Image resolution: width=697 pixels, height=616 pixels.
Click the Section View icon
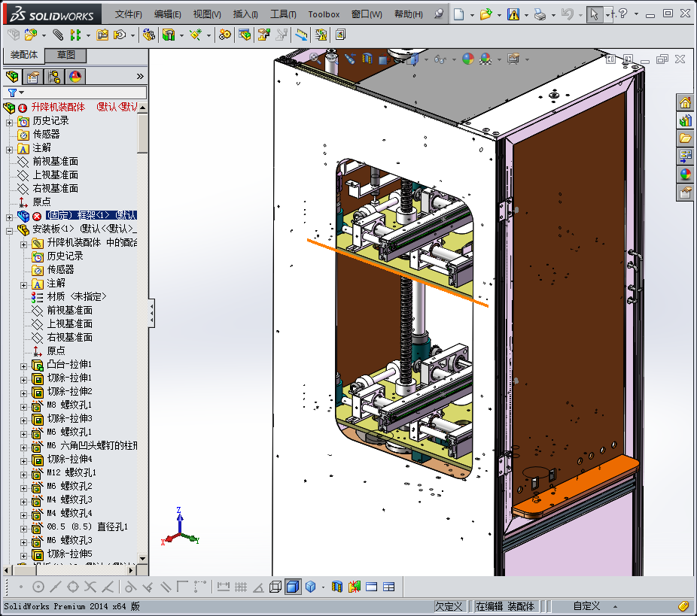click(367, 59)
